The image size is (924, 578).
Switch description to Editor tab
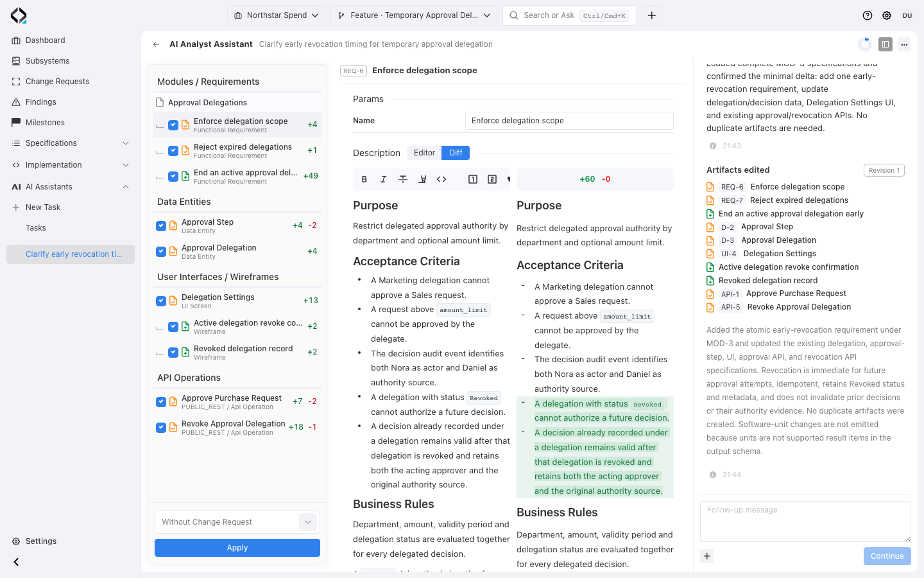pyautogui.click(x=424, y=153)
